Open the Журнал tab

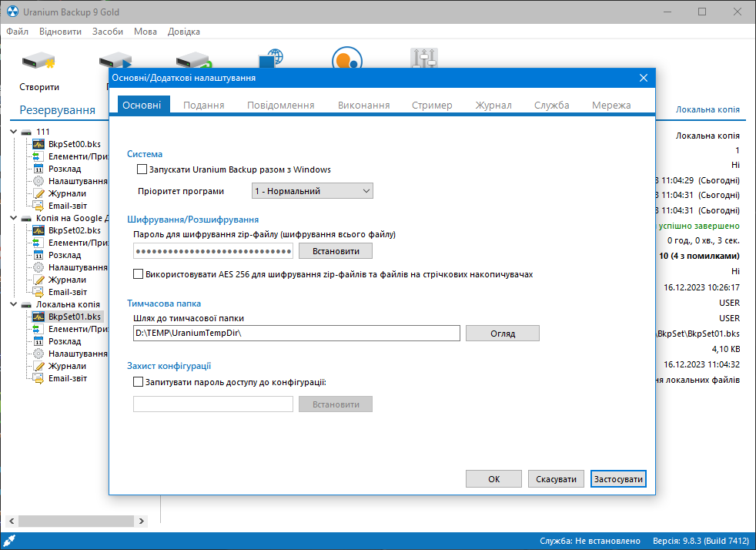[x=493, y=106]
